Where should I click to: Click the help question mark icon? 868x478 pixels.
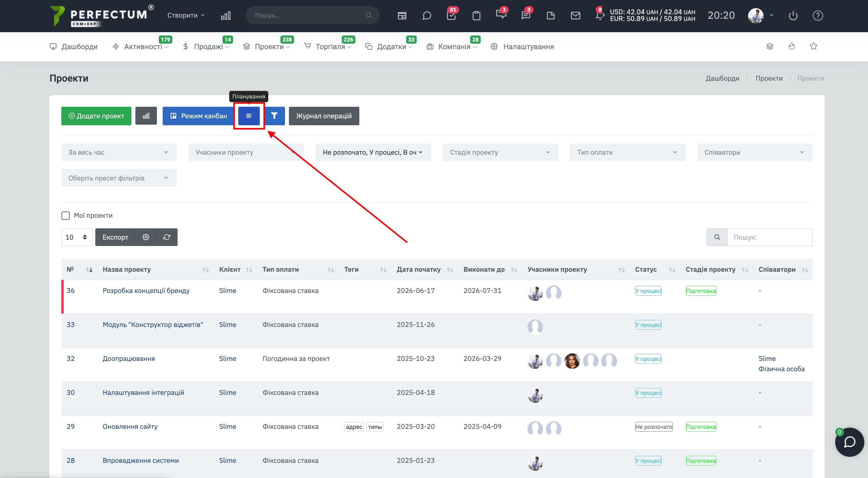point(818,15)
